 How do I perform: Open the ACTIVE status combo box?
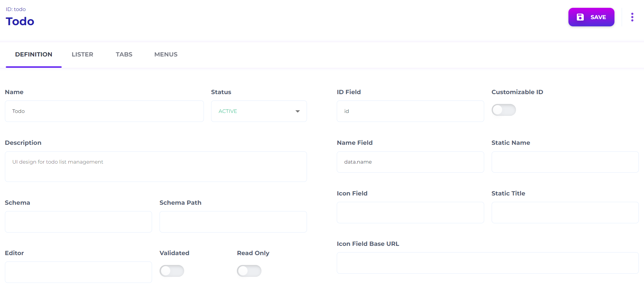click(x=255, y=111)
